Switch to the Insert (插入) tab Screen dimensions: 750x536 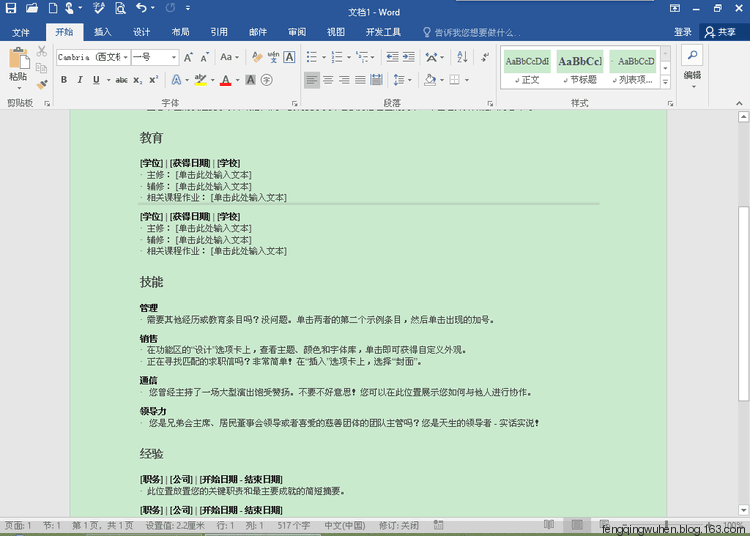coord(102,32)
